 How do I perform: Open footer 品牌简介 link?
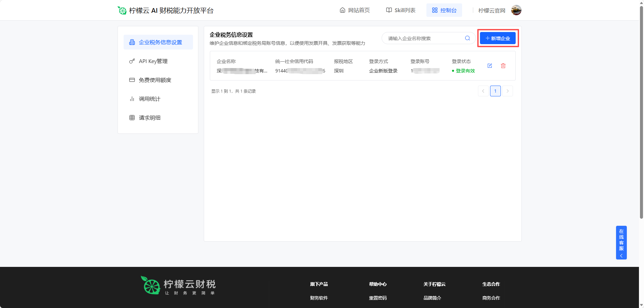432,298
